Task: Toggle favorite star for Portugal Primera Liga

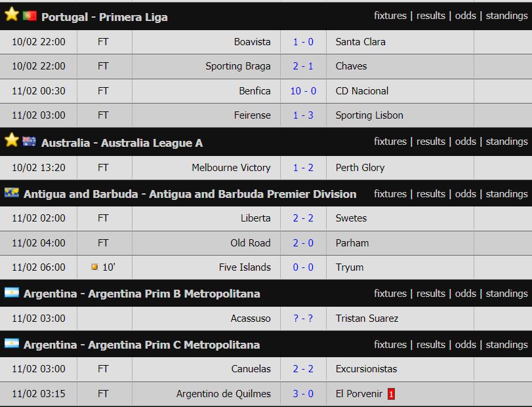Action: coord(12,14)
